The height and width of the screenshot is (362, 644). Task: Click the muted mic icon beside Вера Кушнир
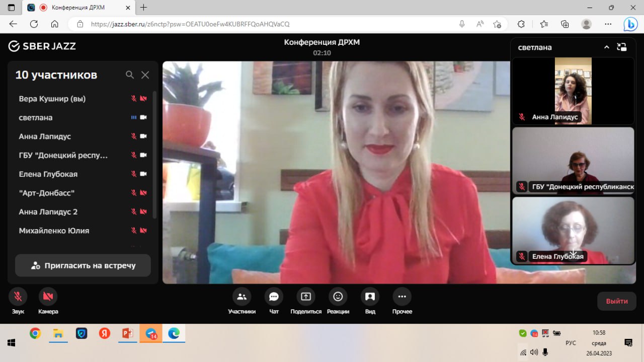click(x=134, y=99)
